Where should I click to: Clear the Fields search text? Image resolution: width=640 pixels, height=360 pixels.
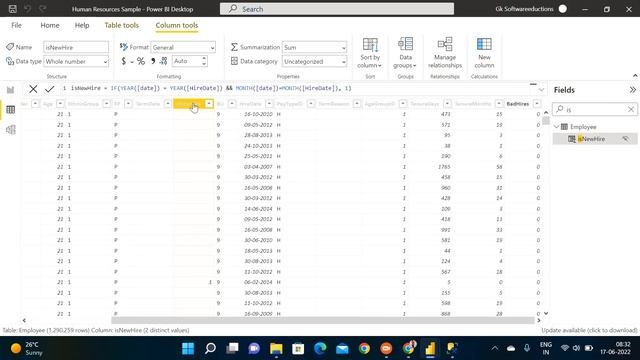tap(631, 109)
